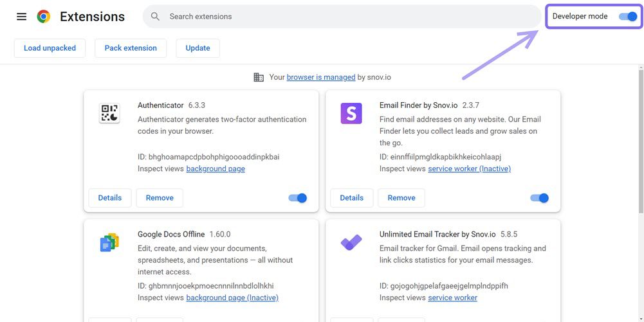Inspect Google Docs Offline background page (Inactive)
Image resolution: width=644 pixels, height=322 pixels.
[x=232, y=298]
